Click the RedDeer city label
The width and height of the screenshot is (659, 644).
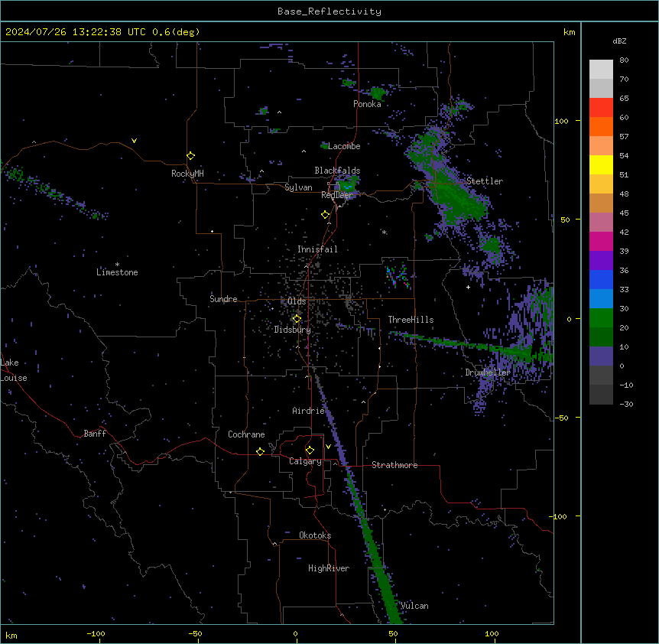(x=337, y=195)
